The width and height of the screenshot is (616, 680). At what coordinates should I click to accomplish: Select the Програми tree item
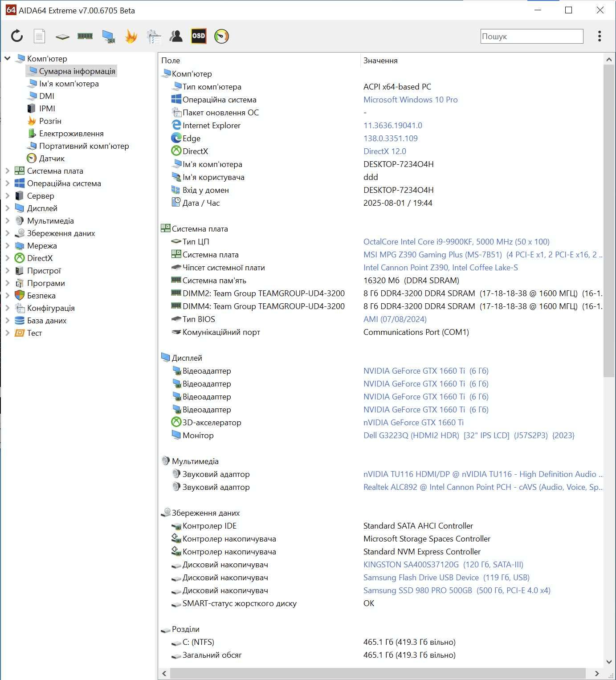click(46, 283)
